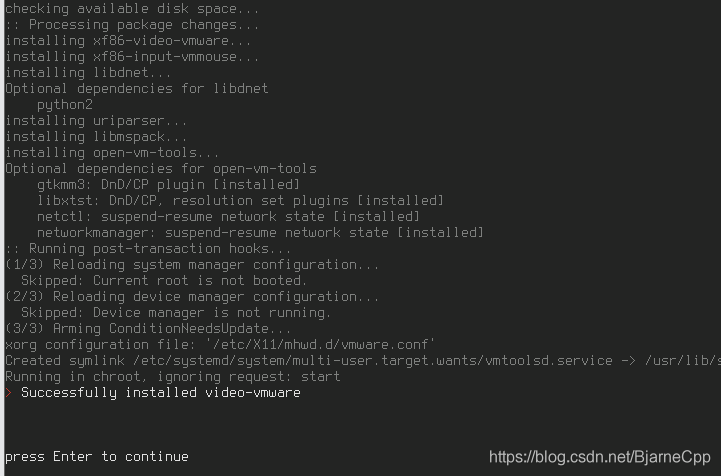Click "(3/3) Arming ConditionNeedsUpdate" line
This screenshot has height=476, width=721.
pos(149,329)
